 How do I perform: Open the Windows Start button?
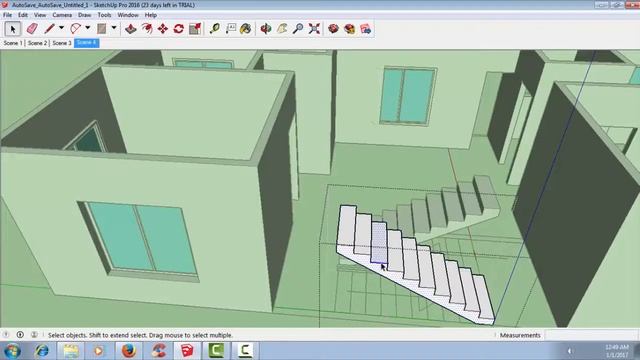click(x=12, y=351)
